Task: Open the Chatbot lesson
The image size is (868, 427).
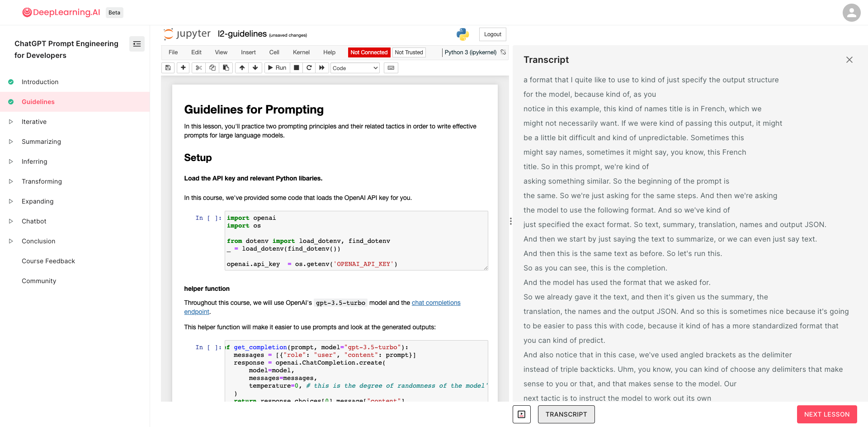Action: click(34, 221)
